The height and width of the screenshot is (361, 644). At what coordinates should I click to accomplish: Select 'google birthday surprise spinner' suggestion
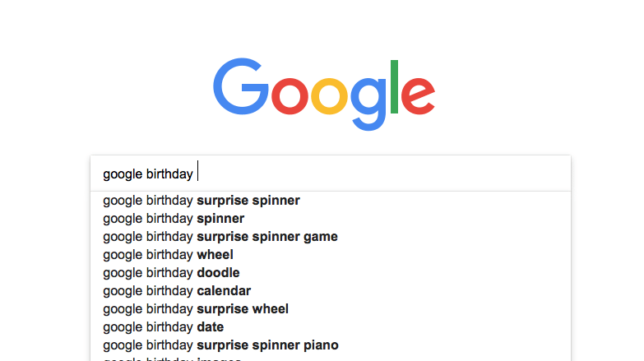tap(331, 201)
